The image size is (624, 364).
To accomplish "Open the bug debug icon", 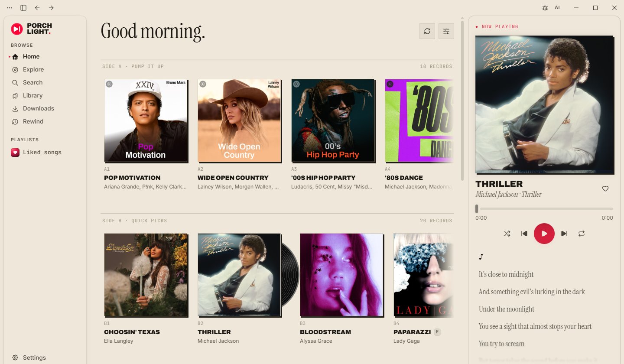I will 545,8.
